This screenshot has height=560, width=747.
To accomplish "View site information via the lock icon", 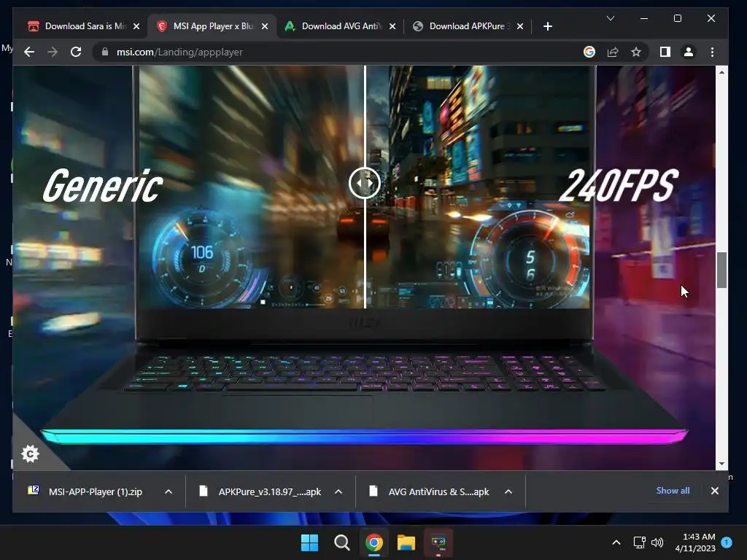I will [105, 52].
